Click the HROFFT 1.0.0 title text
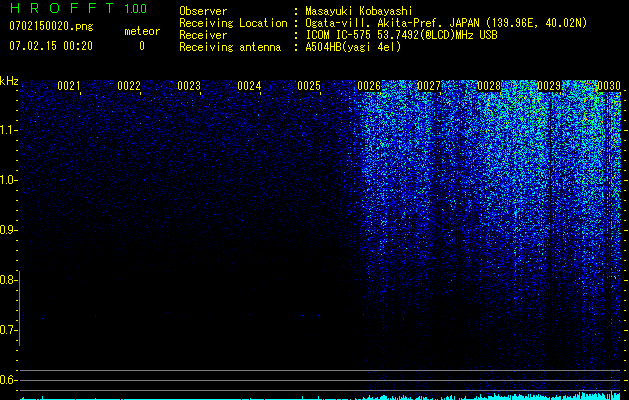This screenshot has width=629, height=400. (78, 8)
